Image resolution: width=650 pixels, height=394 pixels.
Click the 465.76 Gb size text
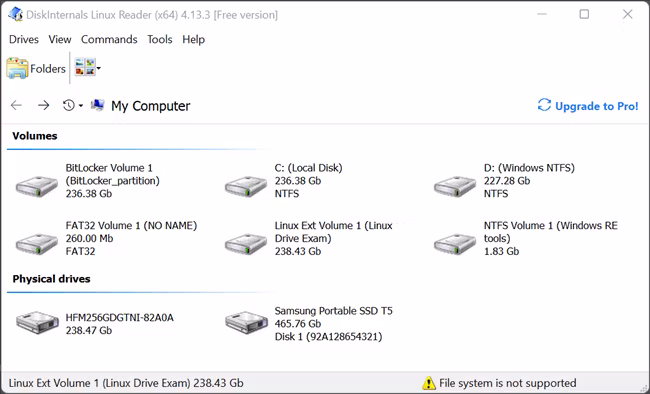298,324
